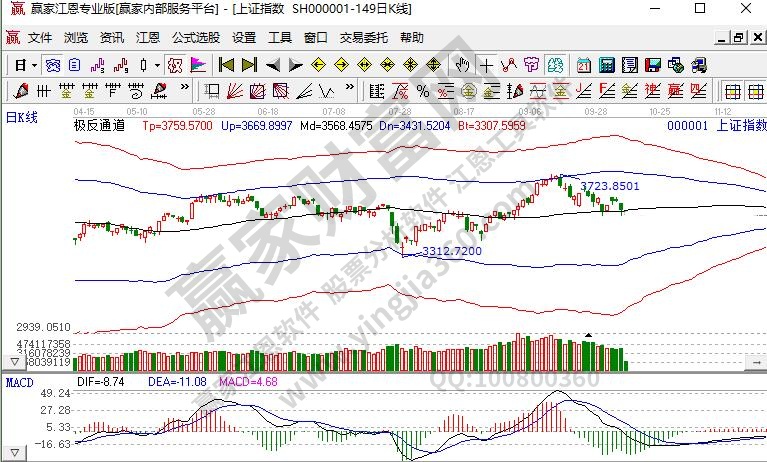Screen dimensions: 767x462
Task: Click the 极反通道 indicator label
Action: pyautogui.click(x=100, y=126)
